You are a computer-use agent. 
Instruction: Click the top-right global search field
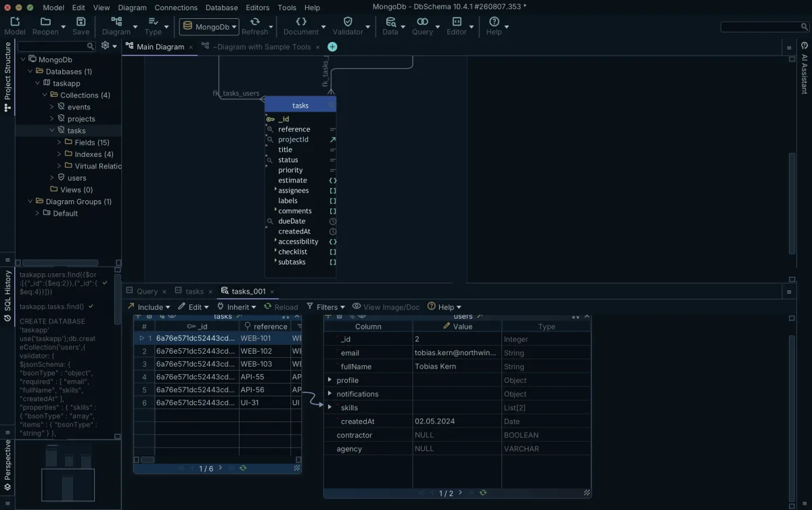pyautogui.click(x=764, y=27)
